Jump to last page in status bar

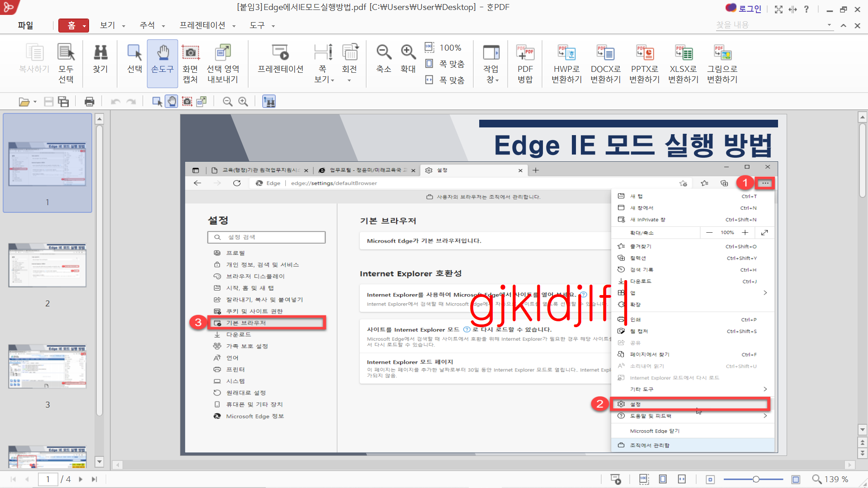pyautogui.click(x=94, y=479)
